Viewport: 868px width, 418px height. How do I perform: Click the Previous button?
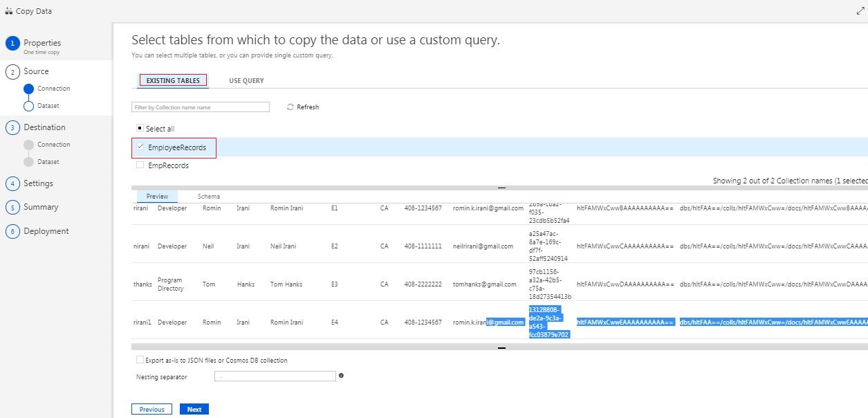coord(151,409)
